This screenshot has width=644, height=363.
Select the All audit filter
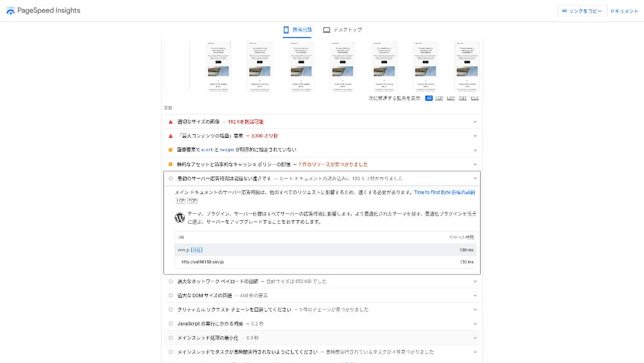click(429, 98)
